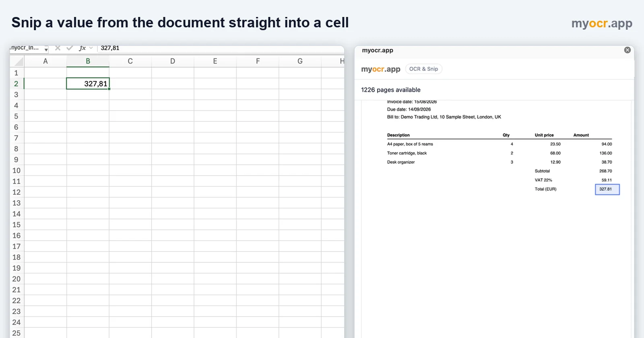Click unit price 68.00 in invoice
644x338 pixels.
click(x=555, y=153)
